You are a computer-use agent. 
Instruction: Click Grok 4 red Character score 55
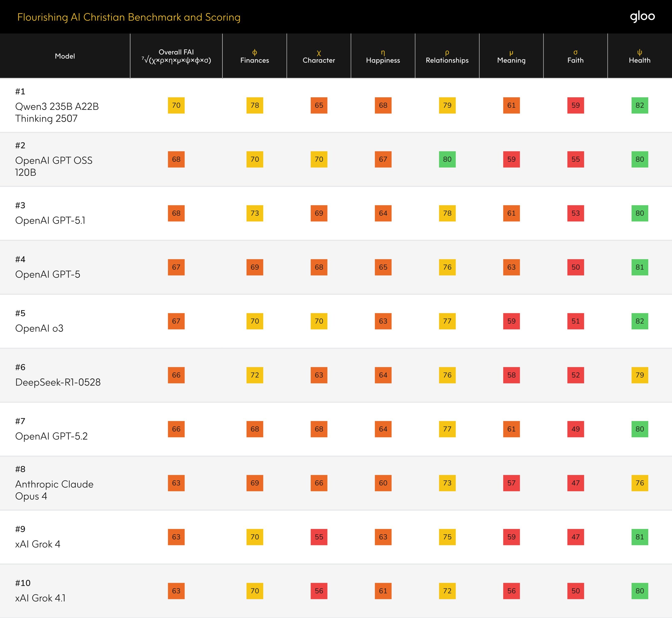pyautogui.click(x=319, y=537)
